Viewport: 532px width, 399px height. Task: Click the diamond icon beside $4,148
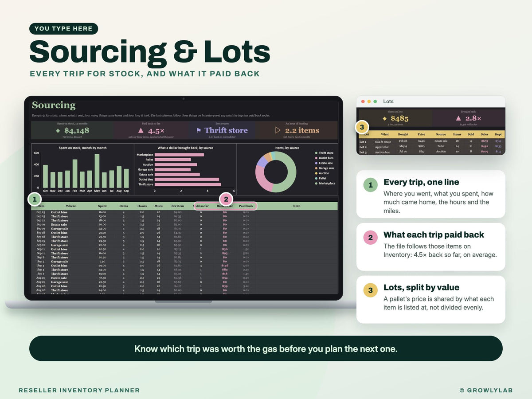(58, 131)
